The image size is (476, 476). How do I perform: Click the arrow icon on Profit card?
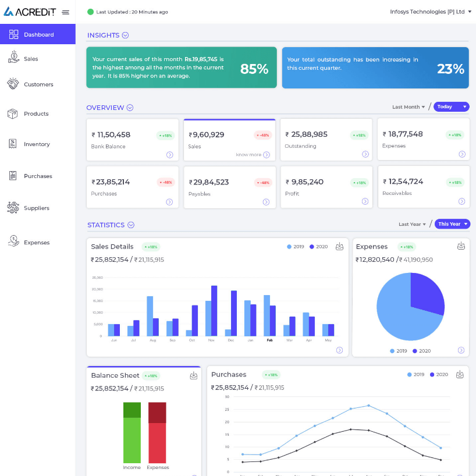pos(365,201)
